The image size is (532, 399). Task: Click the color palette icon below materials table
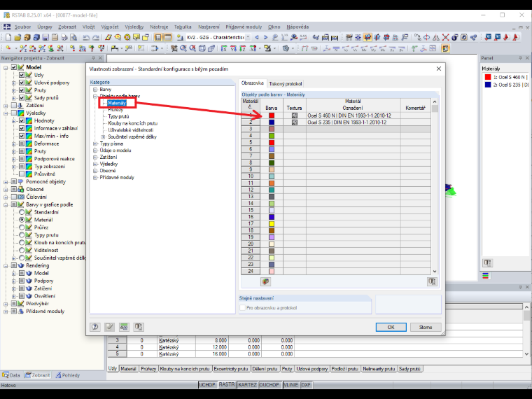click(266, 281)
